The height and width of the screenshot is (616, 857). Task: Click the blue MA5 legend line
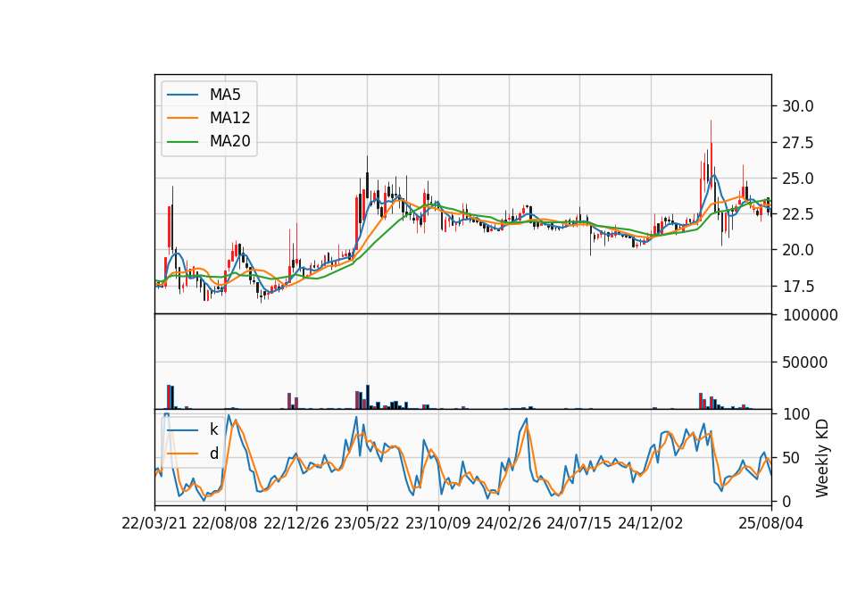[182, 95]
